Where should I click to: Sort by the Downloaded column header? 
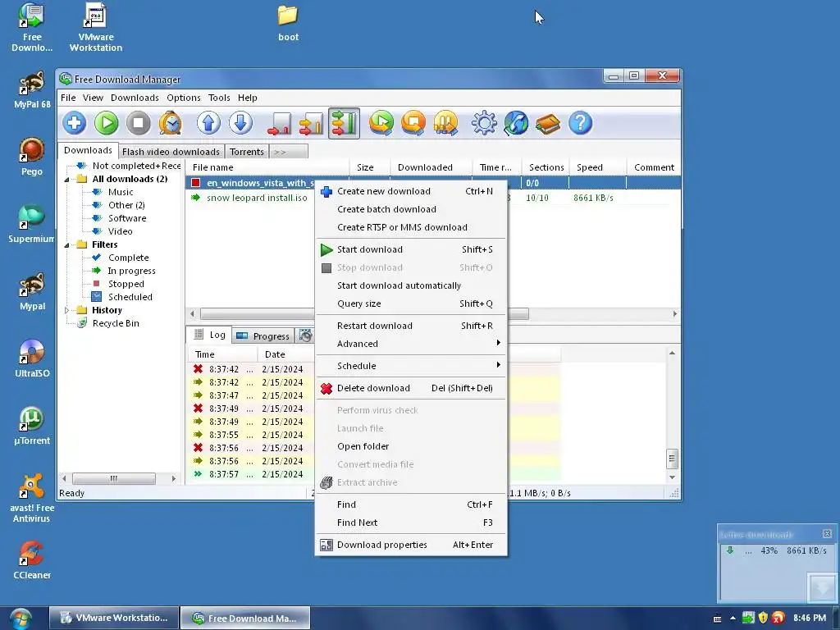(431, 167)
